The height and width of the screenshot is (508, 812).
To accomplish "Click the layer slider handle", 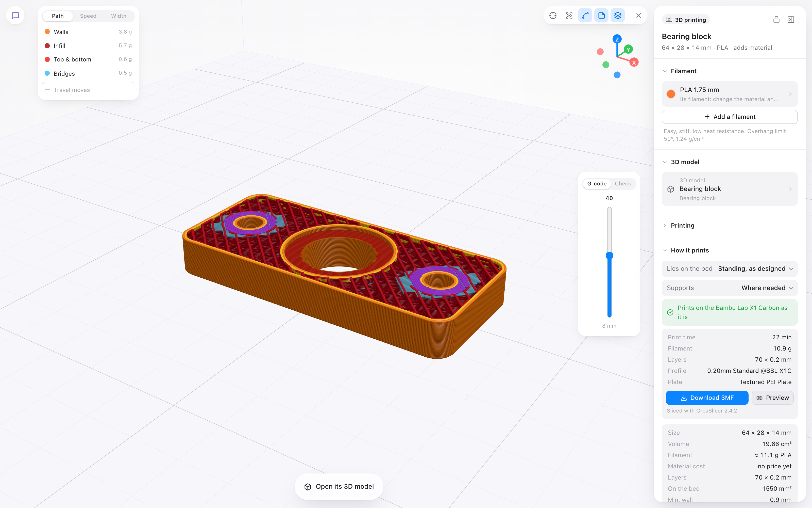I will (x=609, y=256).
